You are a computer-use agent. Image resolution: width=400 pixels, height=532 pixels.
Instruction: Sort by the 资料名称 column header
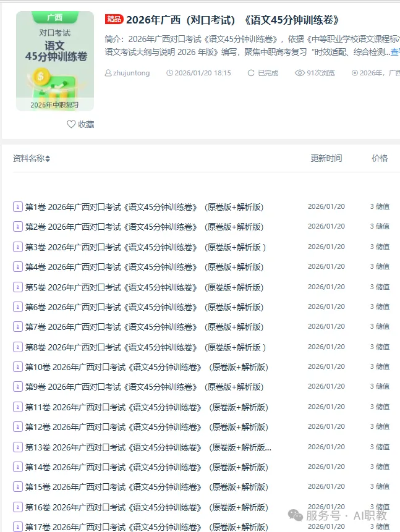point(29,158)
